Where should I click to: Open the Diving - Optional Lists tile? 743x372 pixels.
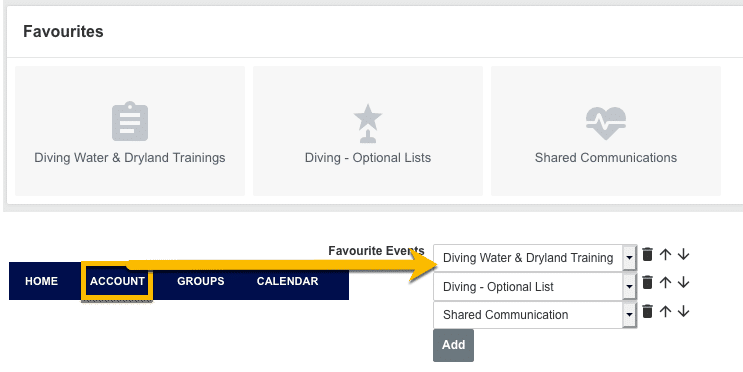pos(368,131)
